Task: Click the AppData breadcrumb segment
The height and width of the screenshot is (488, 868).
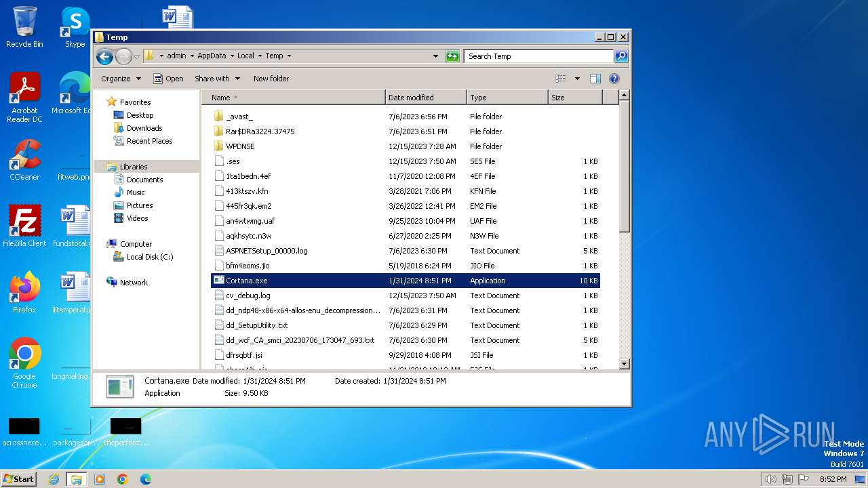Action: (x=212, y=56)
